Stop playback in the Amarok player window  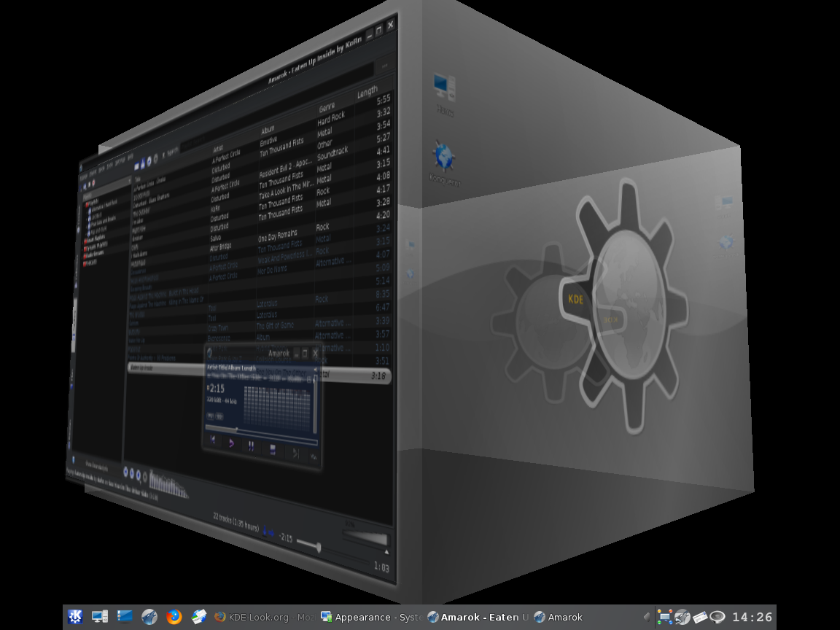pos(272,449)
